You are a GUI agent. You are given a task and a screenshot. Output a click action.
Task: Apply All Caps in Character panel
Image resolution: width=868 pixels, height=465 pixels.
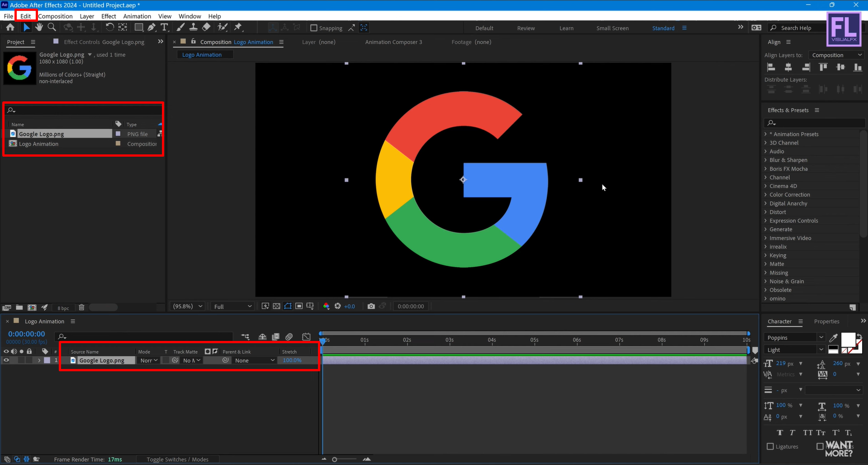pos(808,433)
